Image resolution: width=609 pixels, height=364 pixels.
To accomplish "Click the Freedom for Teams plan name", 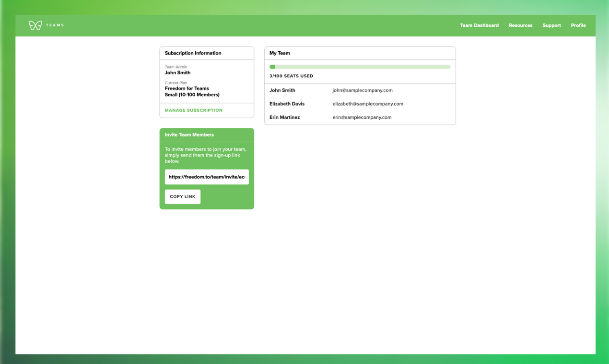I will (187, 88).
